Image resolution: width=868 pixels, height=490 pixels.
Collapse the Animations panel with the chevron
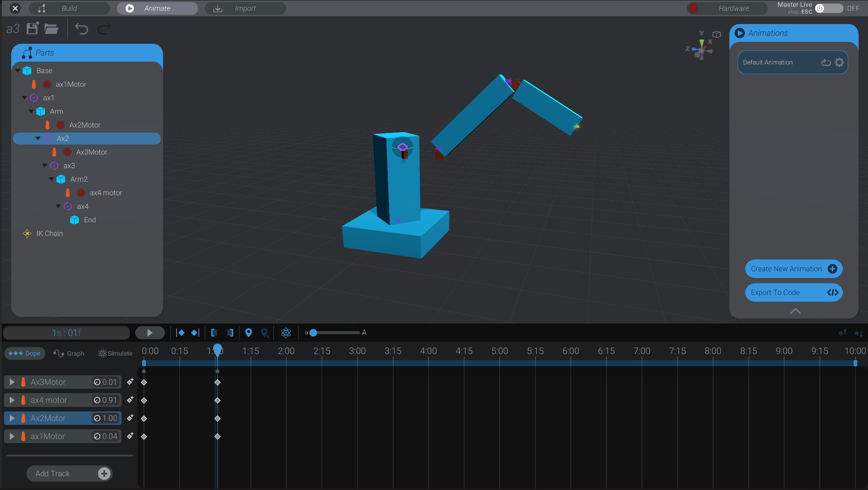[794, 311]
